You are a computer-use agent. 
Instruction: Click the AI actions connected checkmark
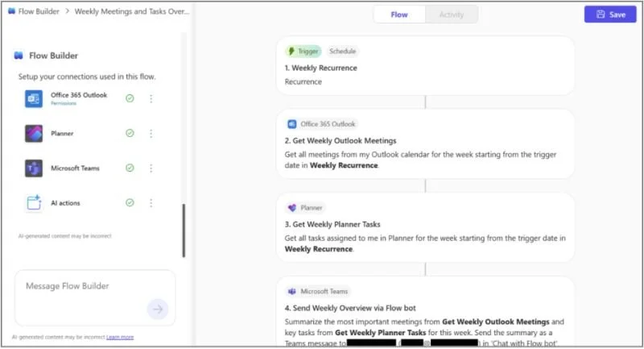click(130, 202)
